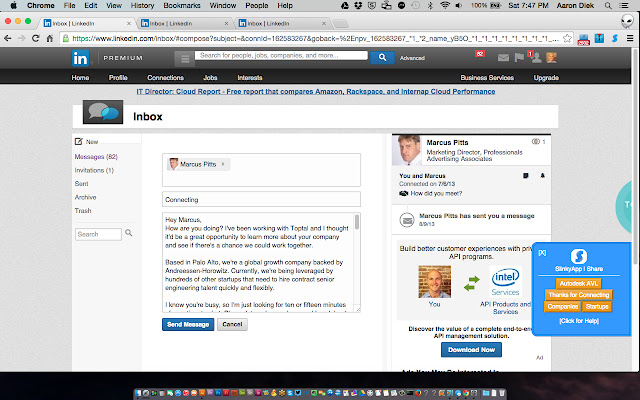Click the Startups template button
Image resolution: width=640 pixels, height=400 pixels.
coord(597,307)
